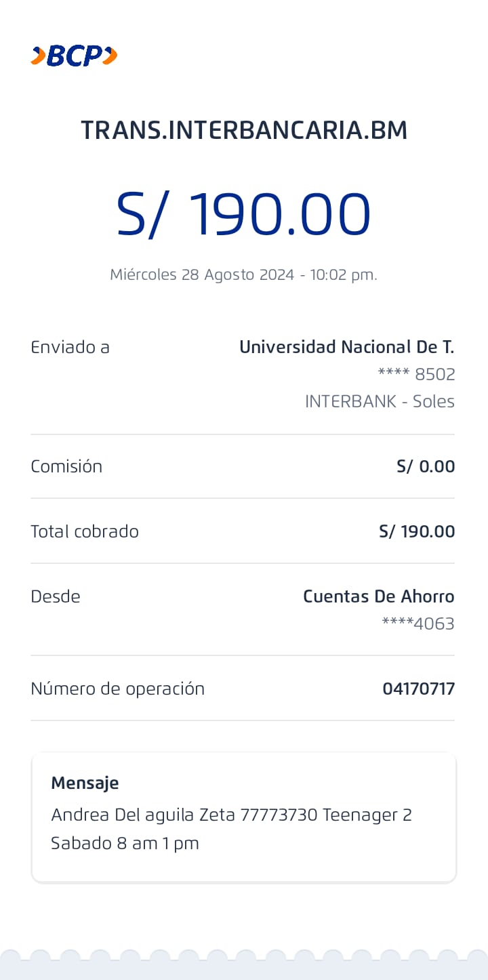Tap the Mensaje heading
The image size is (488, 980).
(x=85, y=783)
